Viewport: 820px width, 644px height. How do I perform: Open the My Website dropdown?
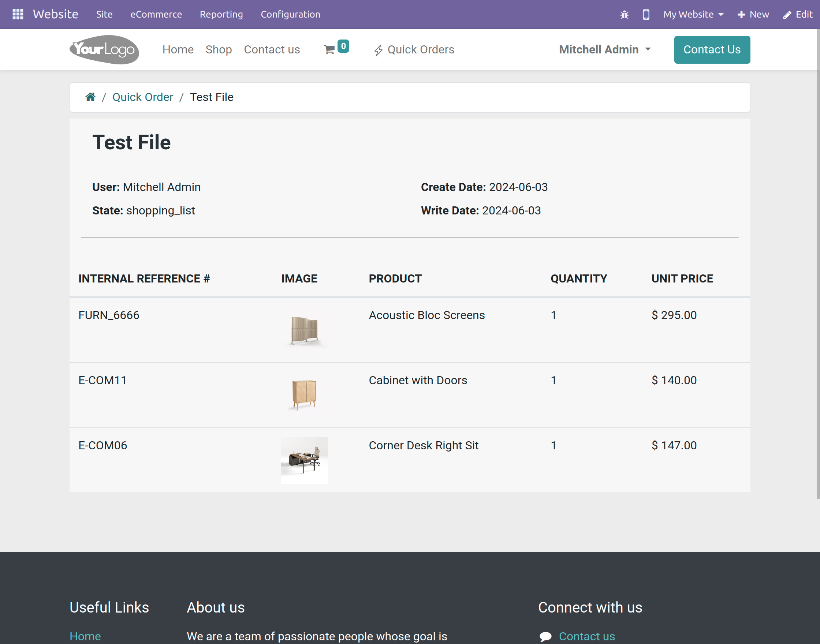point(693,14)
